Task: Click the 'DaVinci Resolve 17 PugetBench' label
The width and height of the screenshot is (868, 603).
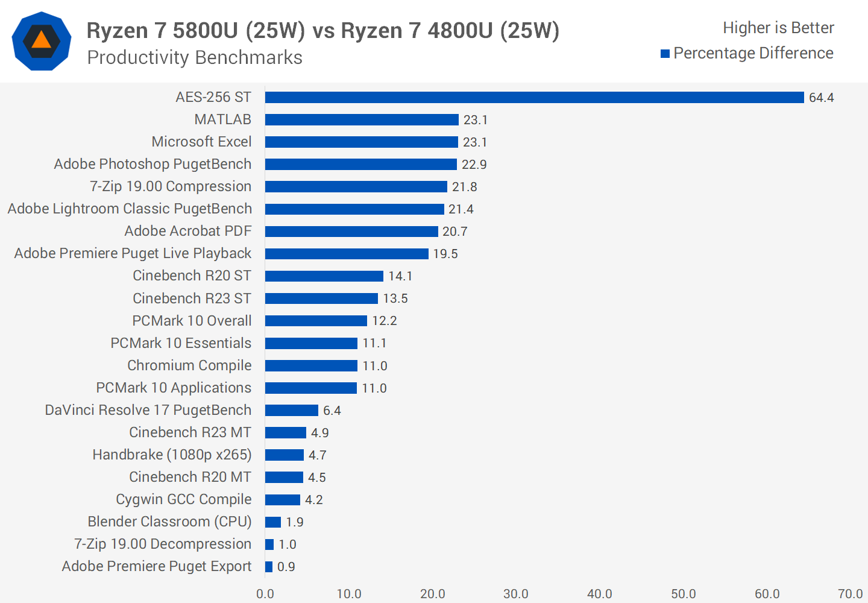Action: (148, 410)
